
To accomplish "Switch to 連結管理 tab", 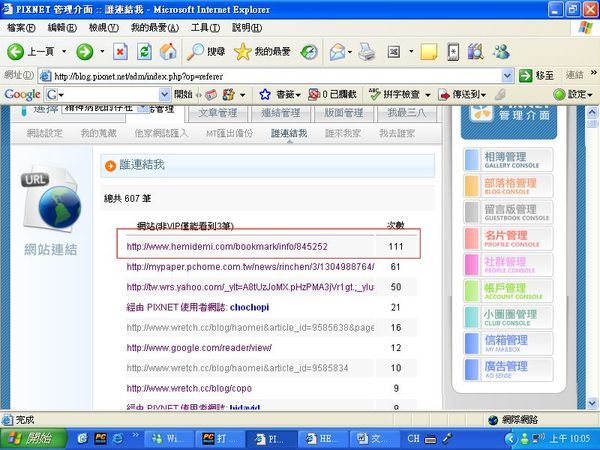I will tap(280, 113).
